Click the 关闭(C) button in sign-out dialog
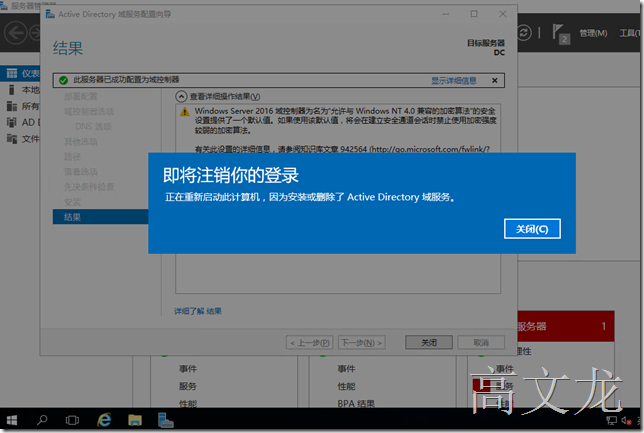 [x=532, y=229]
